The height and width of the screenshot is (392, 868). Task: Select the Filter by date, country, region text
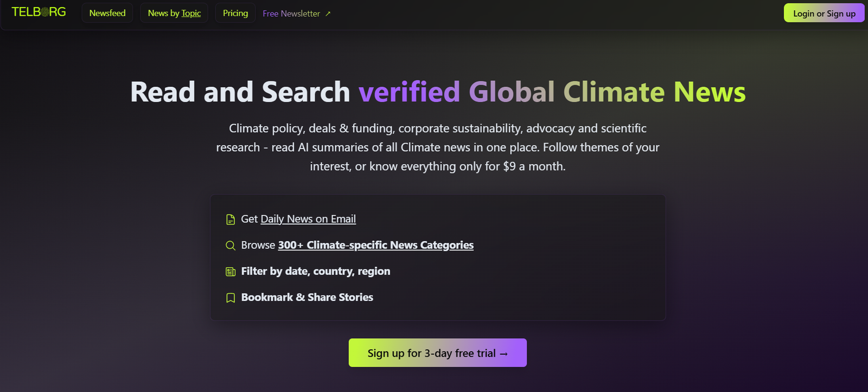315,271
